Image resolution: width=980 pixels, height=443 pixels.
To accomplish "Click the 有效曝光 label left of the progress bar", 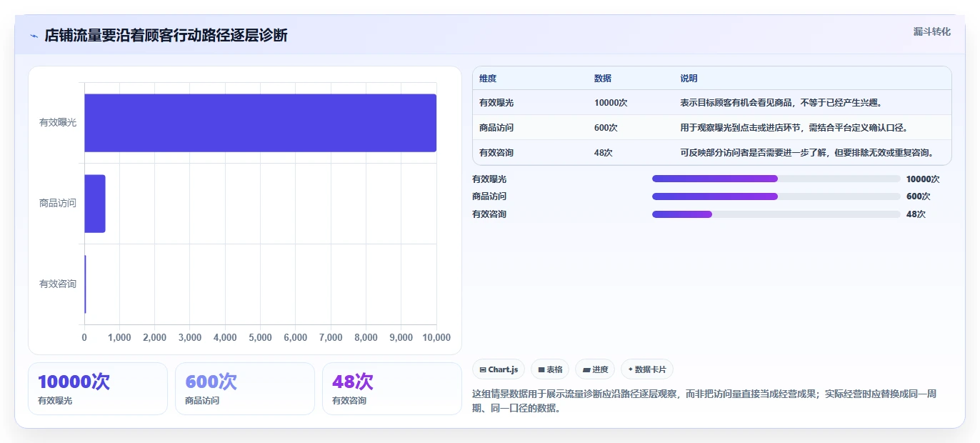I will (489, 179).
